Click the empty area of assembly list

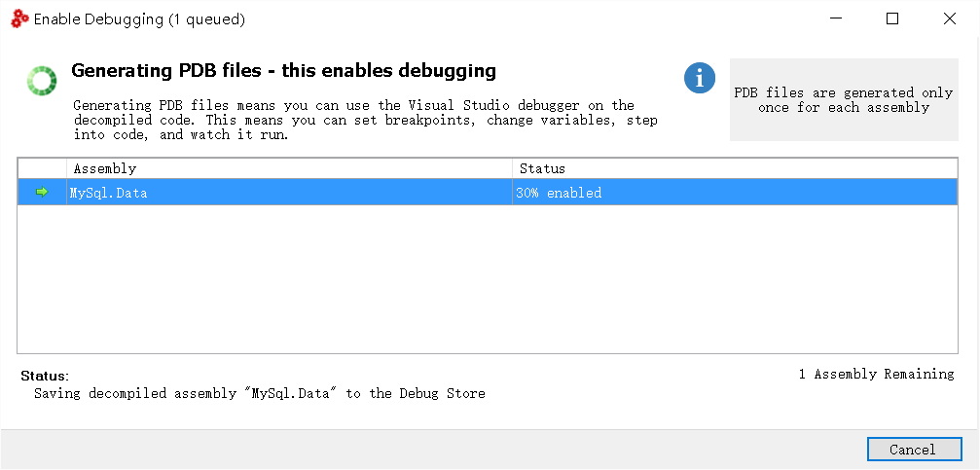pos(488,278)
